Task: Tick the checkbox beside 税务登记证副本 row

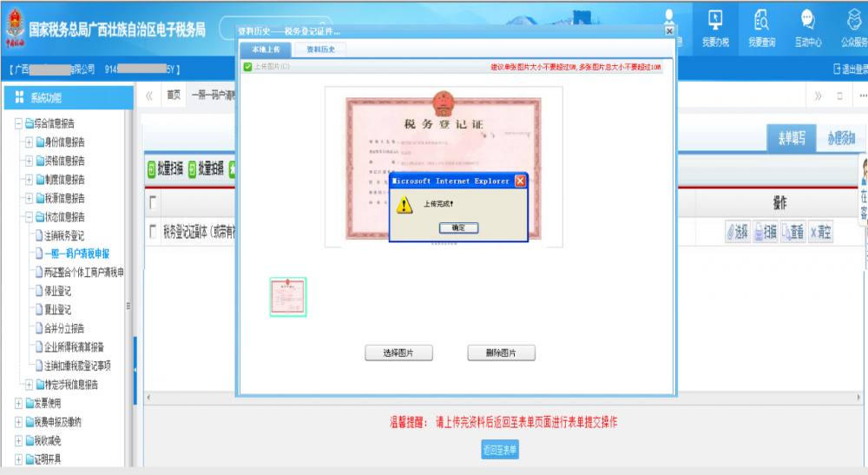Action: pyautogui.click(x=154, y=231)
